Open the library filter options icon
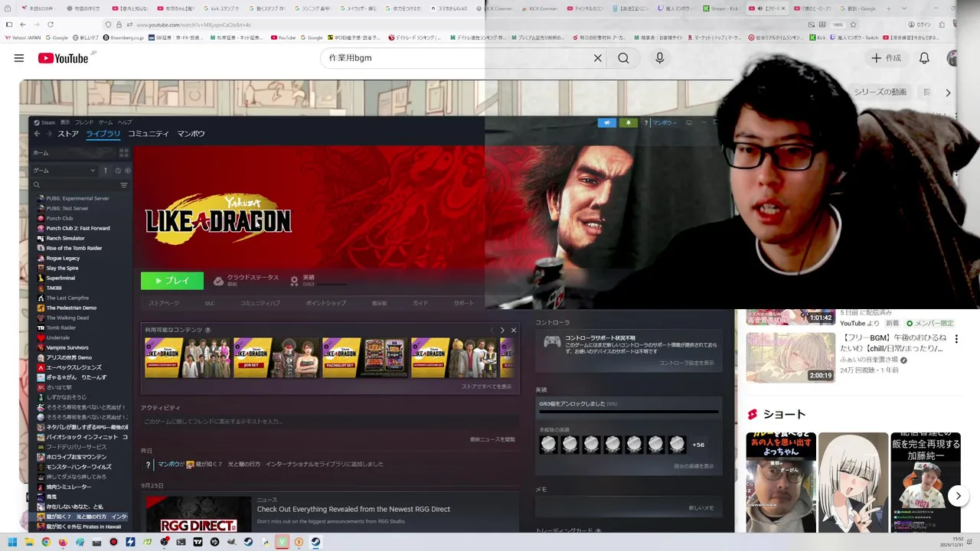The image size is (980, 551). [x=124, y=185]
